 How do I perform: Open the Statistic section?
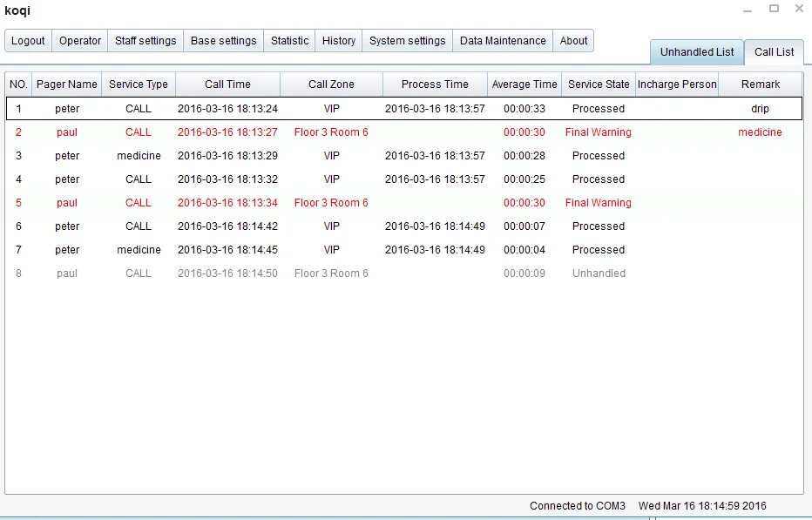289,41
